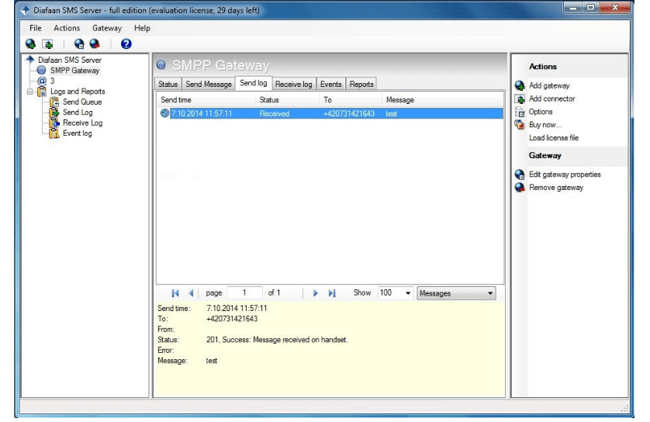This screenshot has height=422, width=650.
Task: Click Buy now... link
Action: coord(545,125)
